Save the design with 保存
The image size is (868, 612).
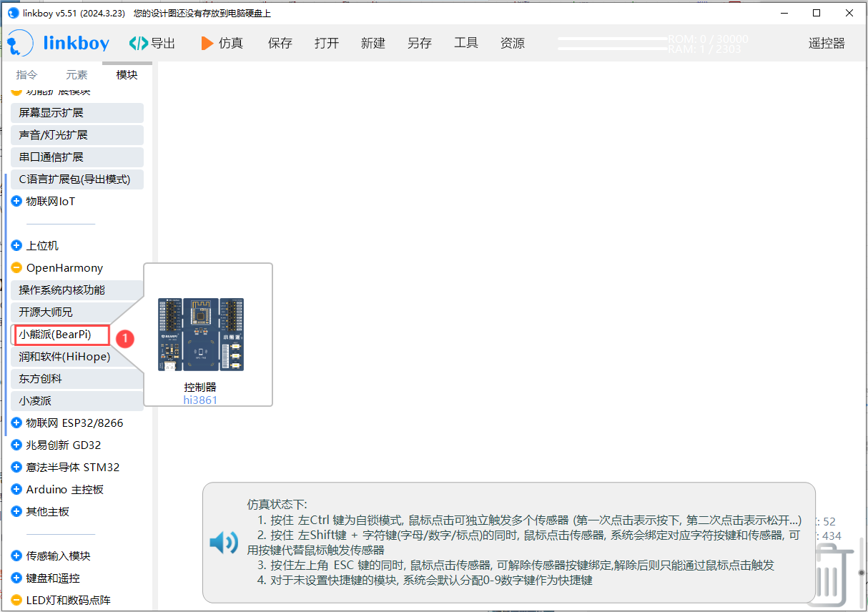tap(280, 44)
